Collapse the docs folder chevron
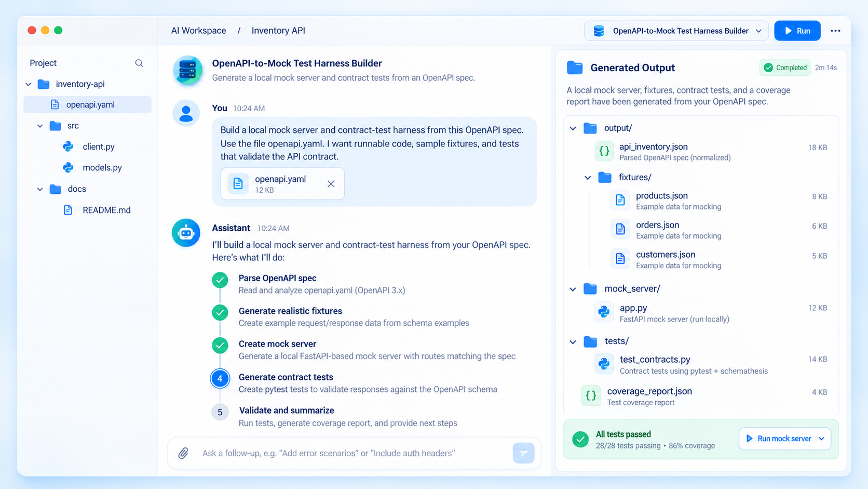The width and height of the screenshot is (868, 489). [40, 189]
